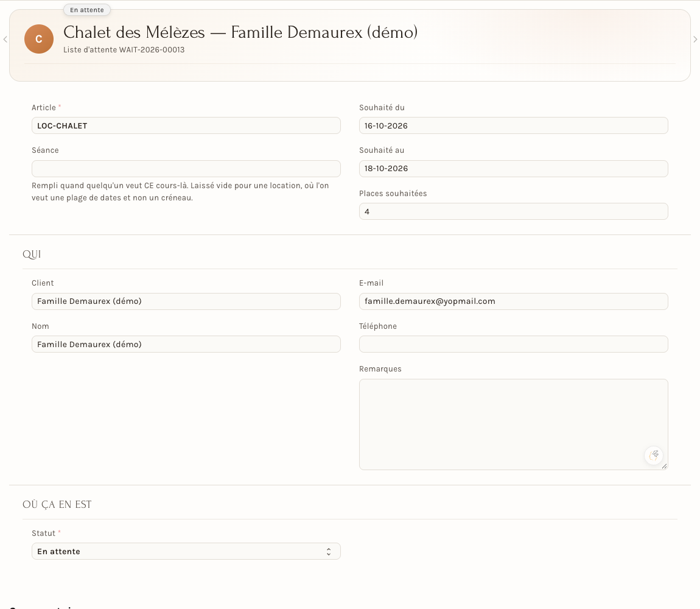This screenshot has width=700, height=609.
Task: Click the assistant icon in Remarques box
Action: point(654,456)
